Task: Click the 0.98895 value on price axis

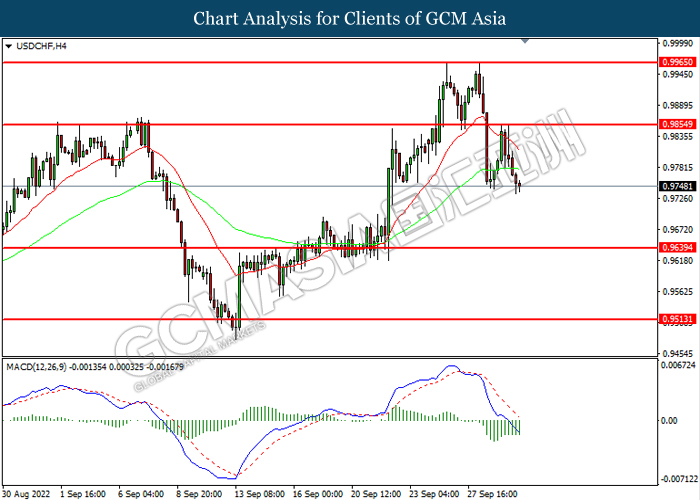Action: [678, 105]
